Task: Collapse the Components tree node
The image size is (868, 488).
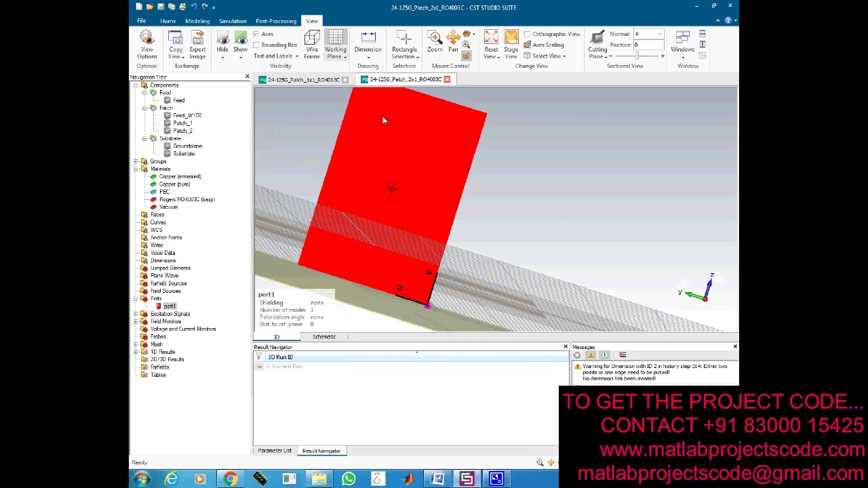Action: click(x=136, y=85)
